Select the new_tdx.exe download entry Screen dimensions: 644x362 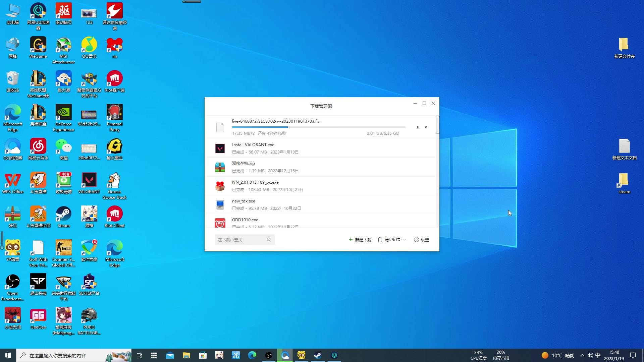[x=320, y=205]
